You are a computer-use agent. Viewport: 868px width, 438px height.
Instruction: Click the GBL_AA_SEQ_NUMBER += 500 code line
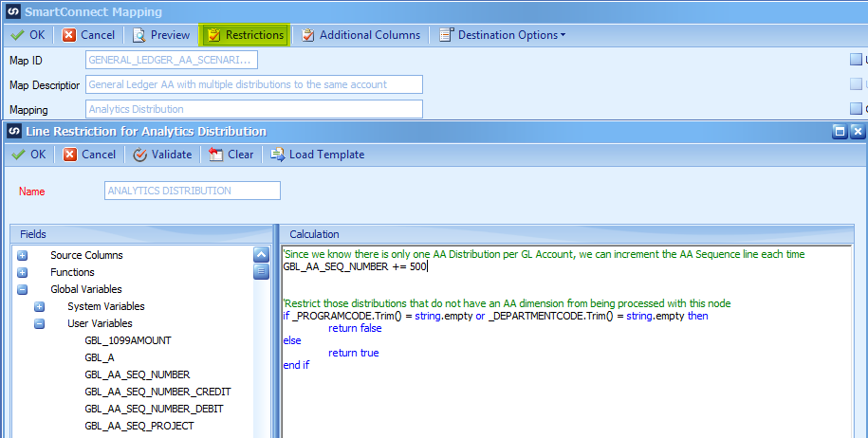point(355,266)
